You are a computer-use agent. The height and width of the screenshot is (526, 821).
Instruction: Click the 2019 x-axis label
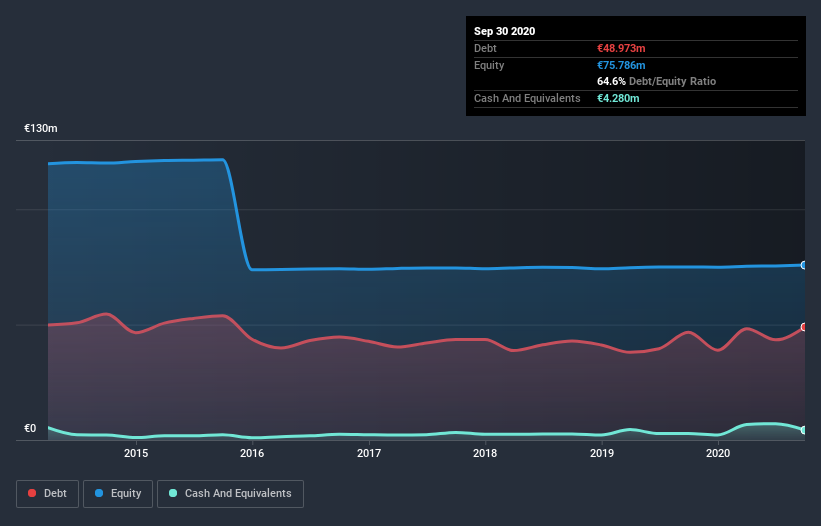point(602,453)
